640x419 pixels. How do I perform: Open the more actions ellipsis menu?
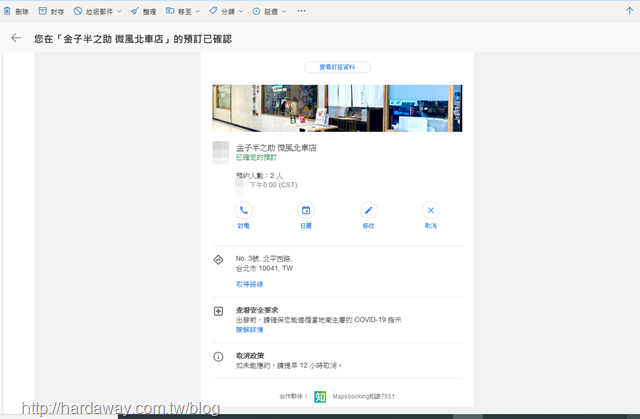301,11
